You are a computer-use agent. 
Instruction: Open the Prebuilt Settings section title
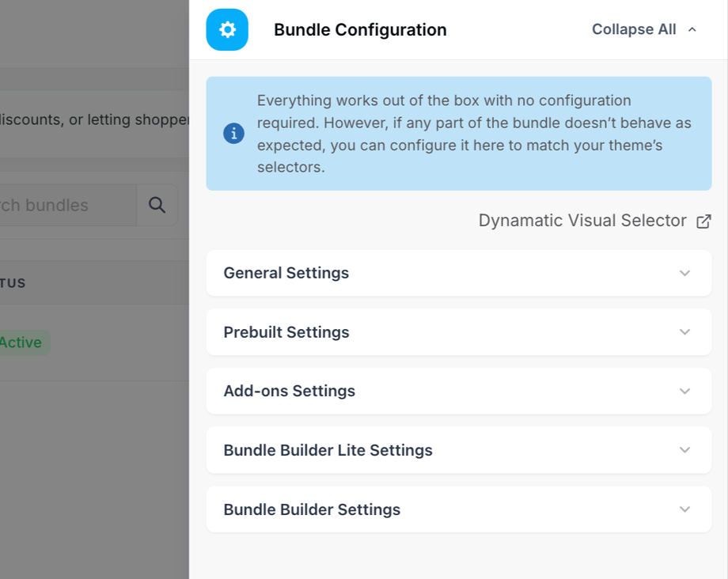pos(286,332)
